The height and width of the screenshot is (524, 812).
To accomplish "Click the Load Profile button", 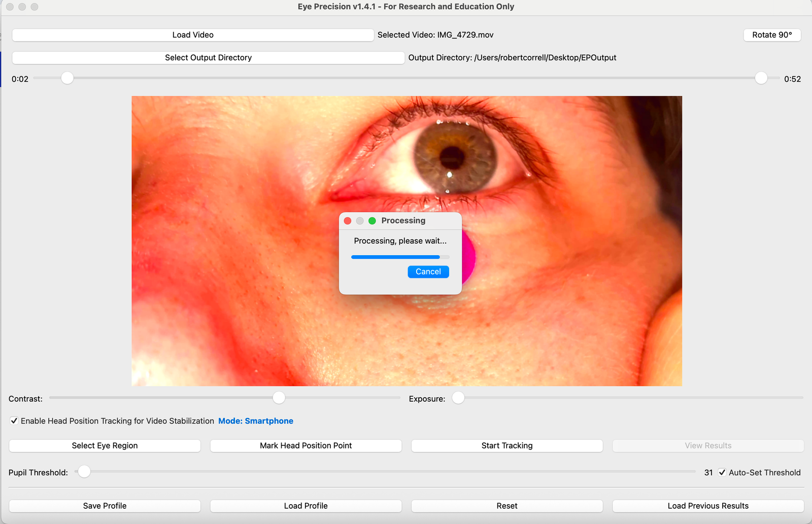I will (x=306, y=506).
